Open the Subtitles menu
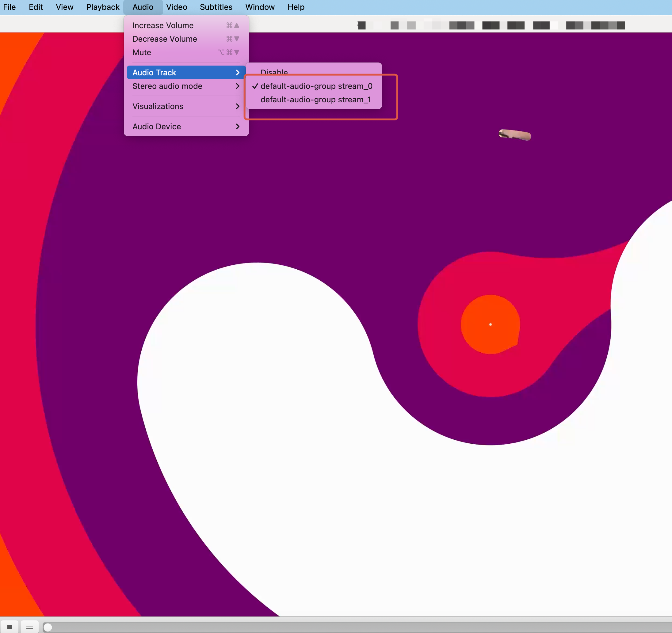672x633 pixels. (x=216, y=7)
